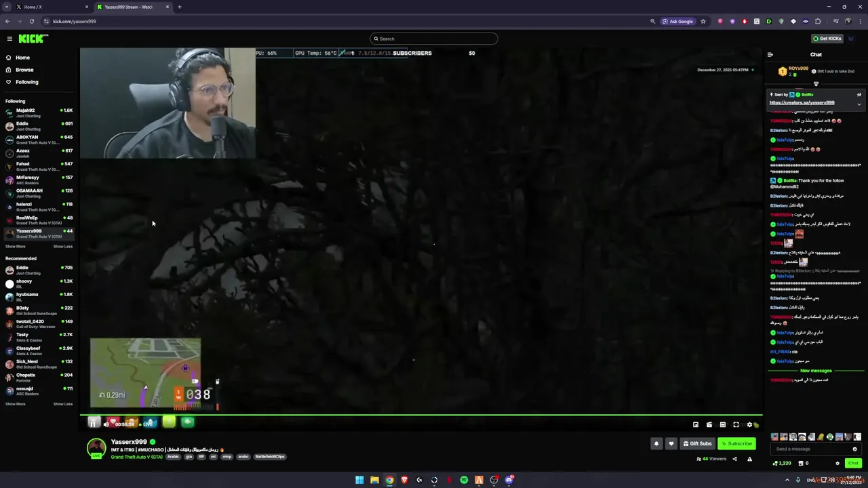Toggle picture-in-picture mode on player
Viewport: 868px width, 488px height.
coord(696,425)
